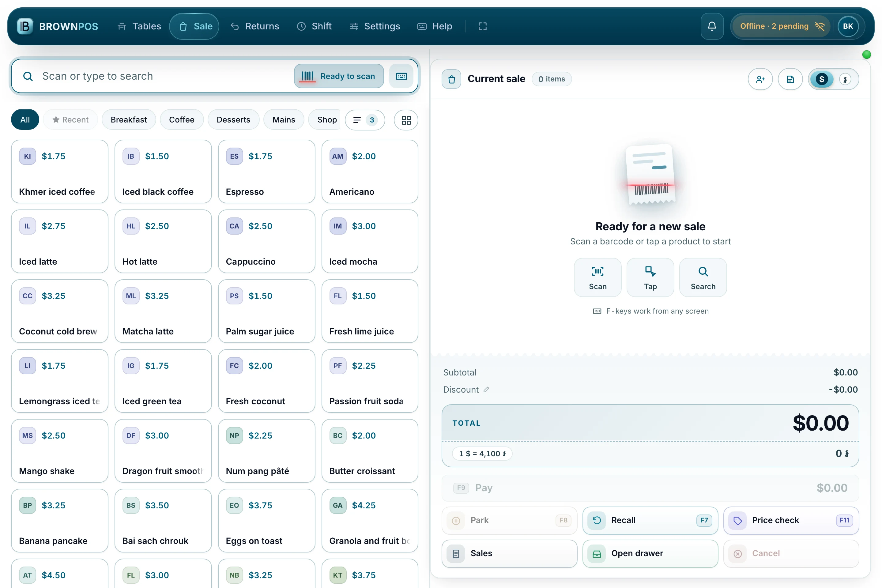Viewport: 882px width, 588px height.
Task: Select the Sale tab
Action: [x=194, y=26]
